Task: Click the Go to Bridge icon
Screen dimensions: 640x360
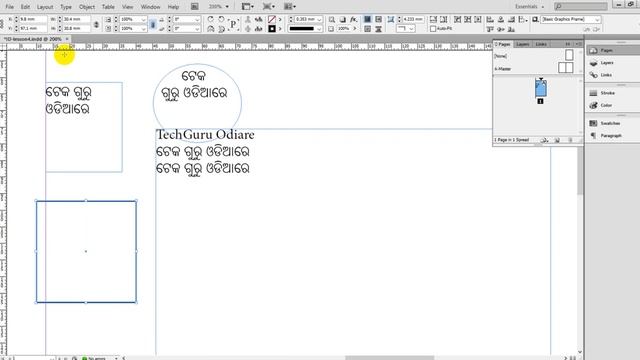Action: (195, 7)
